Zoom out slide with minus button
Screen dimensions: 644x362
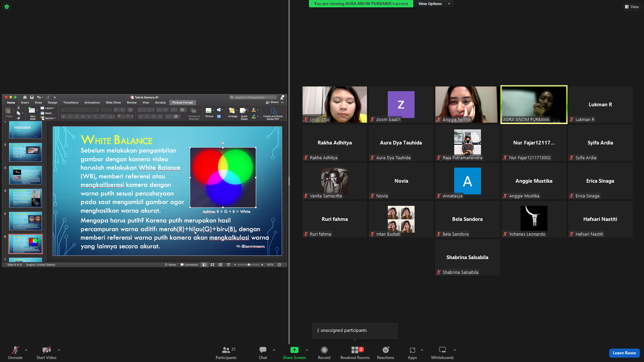click(235, 265)
